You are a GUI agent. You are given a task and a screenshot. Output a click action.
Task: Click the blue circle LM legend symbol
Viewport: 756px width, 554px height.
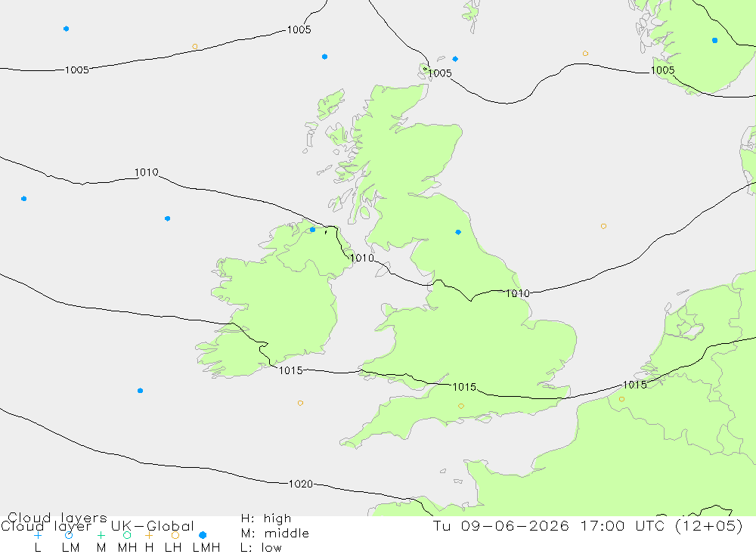[x=69, y=535]
